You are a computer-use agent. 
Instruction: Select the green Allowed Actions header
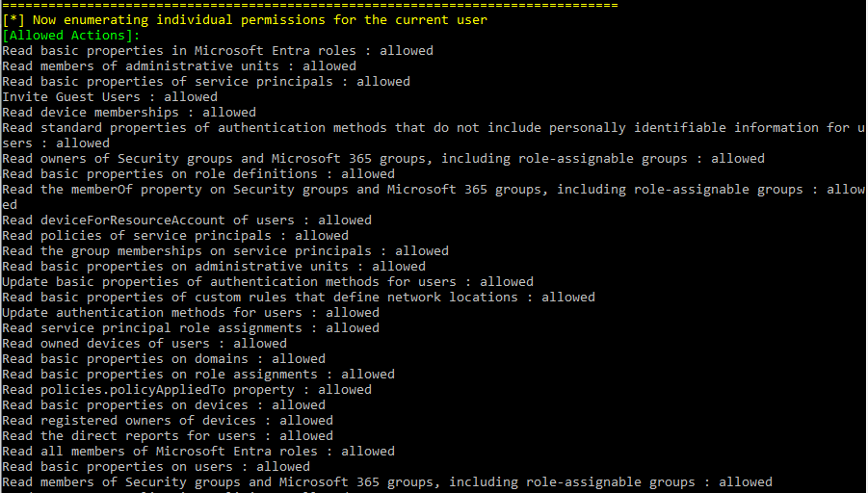[x=71, y=36]
